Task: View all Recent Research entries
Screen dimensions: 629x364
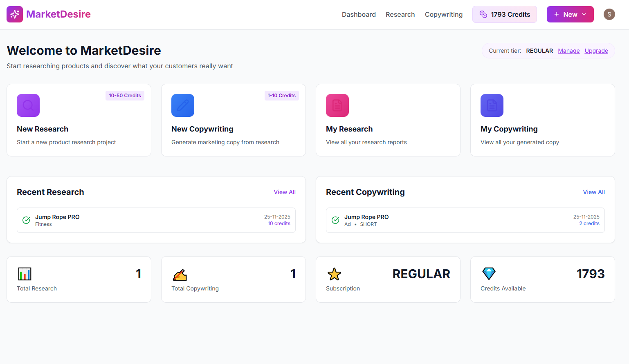Action: coord(285,192)
